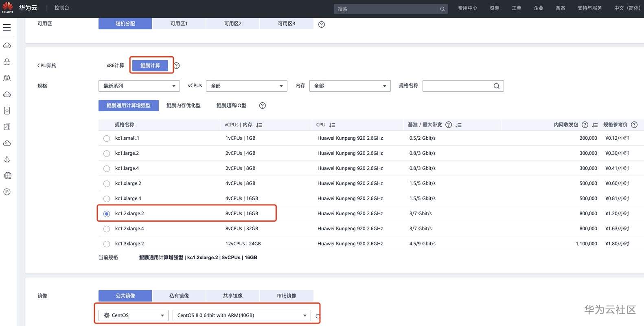The height and width of the screenshot is (326, 644).
Task: Click help icon for 内网收发包
Action: [x=585, y=125]
